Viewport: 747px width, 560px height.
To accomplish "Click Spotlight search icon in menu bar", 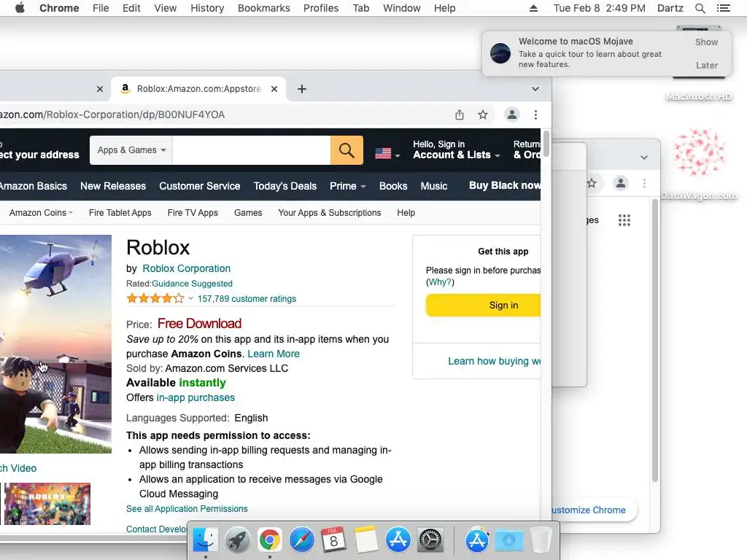I will point(700,8).
